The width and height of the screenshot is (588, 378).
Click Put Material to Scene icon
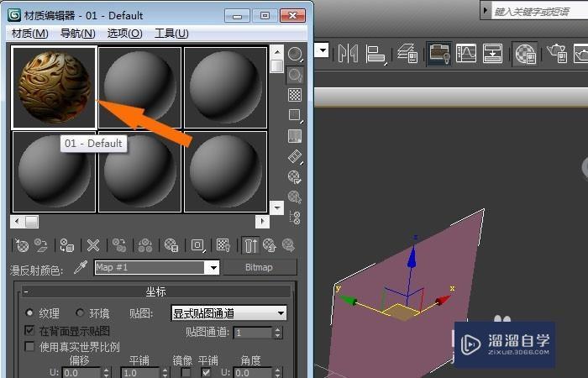click(41, 245)
